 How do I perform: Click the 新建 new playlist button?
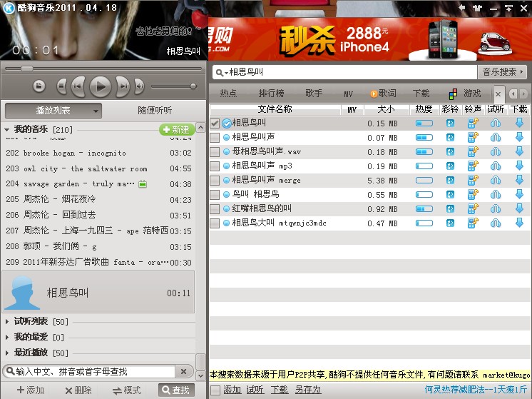click(177, 129)
